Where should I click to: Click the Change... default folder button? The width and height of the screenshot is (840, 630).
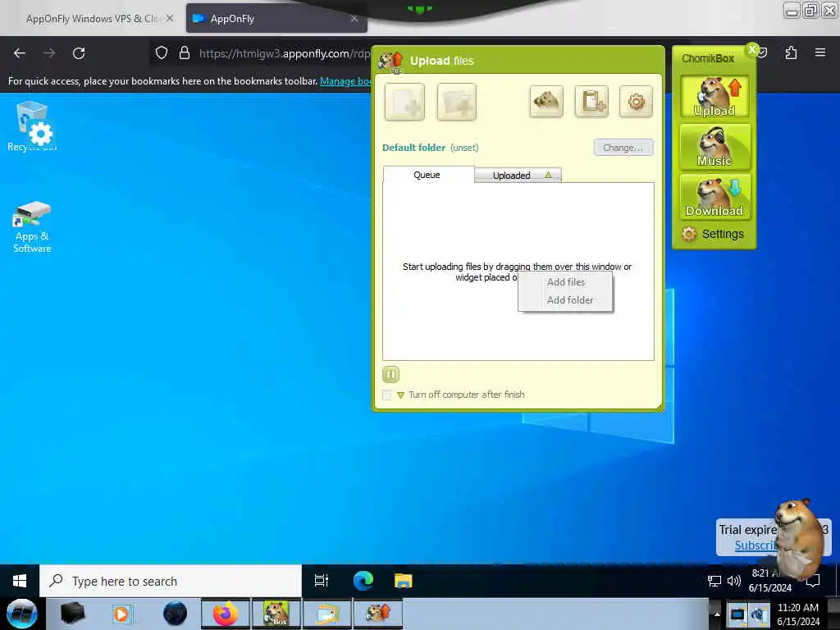[623, 148]
